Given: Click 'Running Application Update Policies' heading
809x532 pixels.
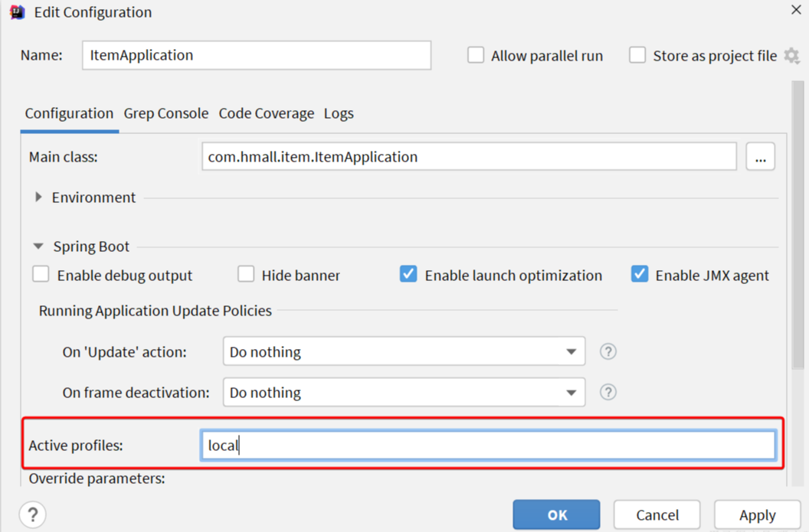Looking at the screenshot, I should click(155, 311).
